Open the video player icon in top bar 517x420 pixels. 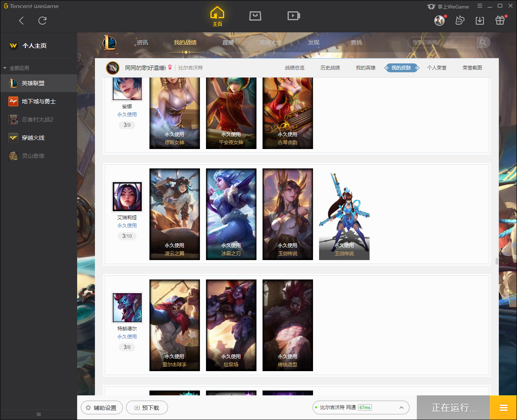pyautogui.click(x=294, y=16)
